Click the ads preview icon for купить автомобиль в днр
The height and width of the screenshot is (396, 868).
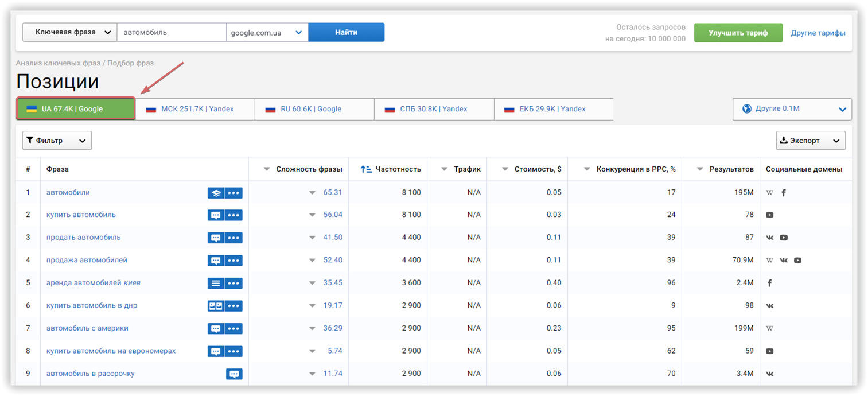click(215, 305)
